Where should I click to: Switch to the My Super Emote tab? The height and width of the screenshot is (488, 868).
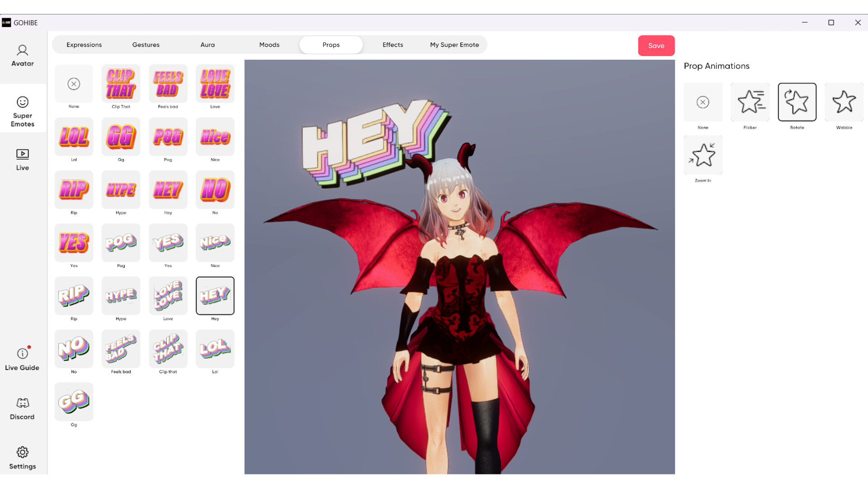[454, 44]
